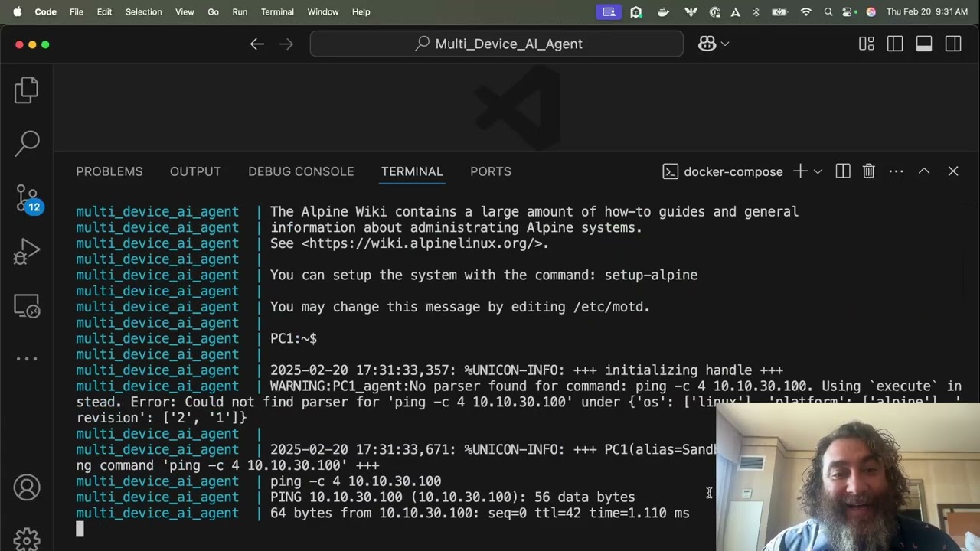Open Spotlight search in menu bar

[828, 11]
